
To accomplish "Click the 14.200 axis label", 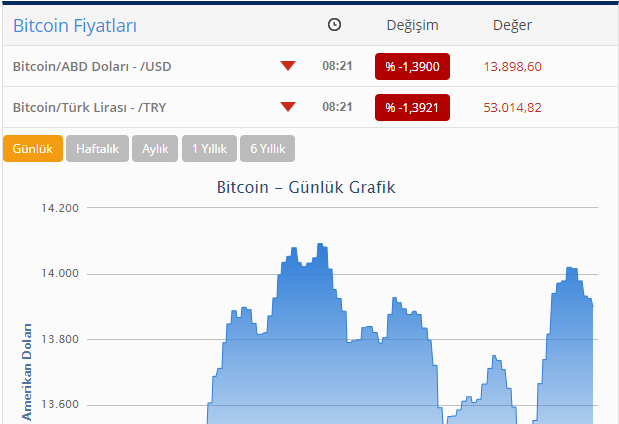I will (60, 208).
